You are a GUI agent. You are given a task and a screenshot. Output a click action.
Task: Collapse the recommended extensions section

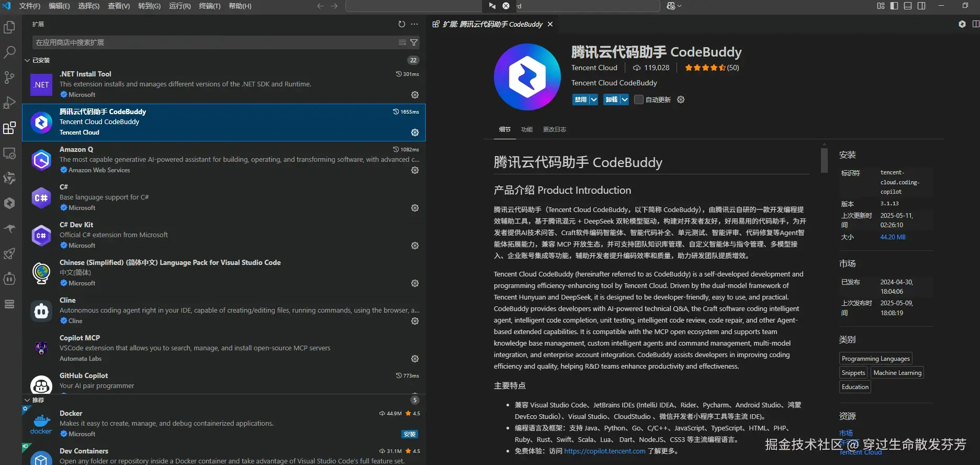click(27, 400)
